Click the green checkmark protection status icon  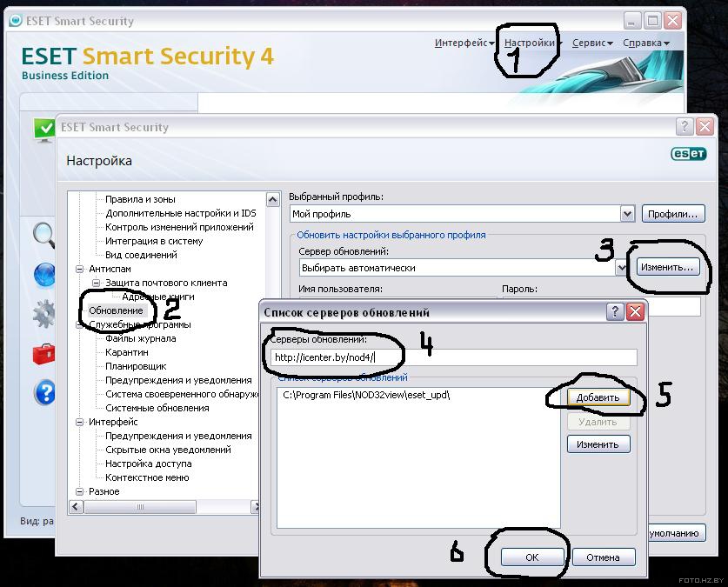pyautogui.click(x=44, y=130)
